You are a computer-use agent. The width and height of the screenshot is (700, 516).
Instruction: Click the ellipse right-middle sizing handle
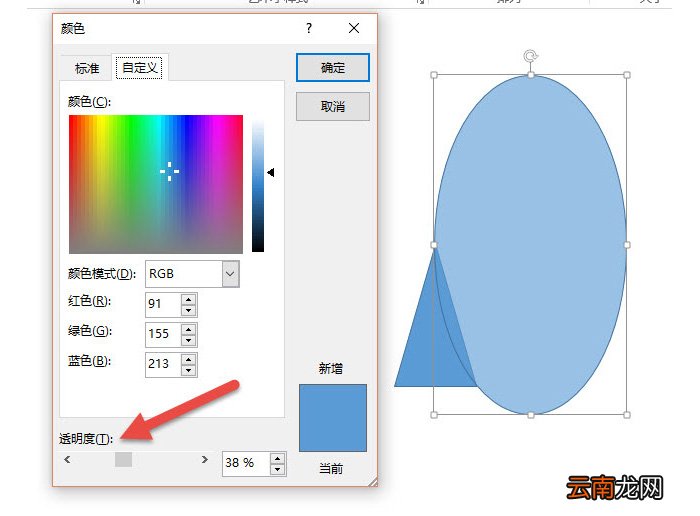pyautogui.click(x=627, y=245)
